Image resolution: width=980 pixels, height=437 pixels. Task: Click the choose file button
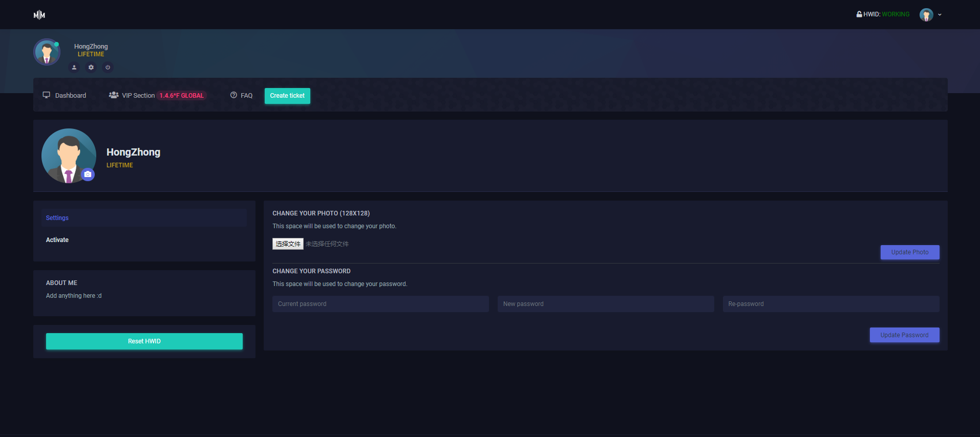pyautogui.click(x=288, y=244)
